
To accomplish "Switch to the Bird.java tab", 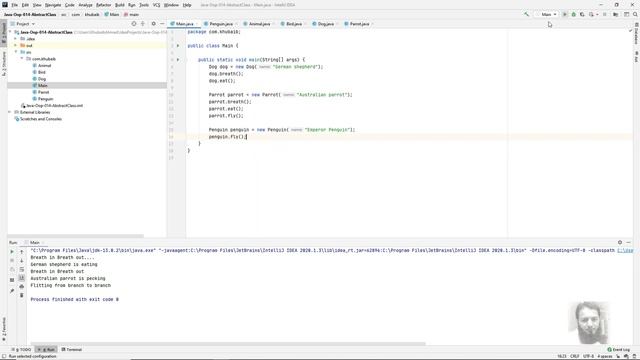I will 292,24.
